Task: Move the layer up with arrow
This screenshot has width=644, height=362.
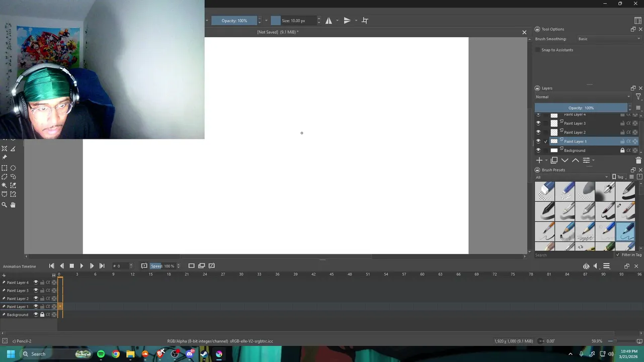Action: 576,160
